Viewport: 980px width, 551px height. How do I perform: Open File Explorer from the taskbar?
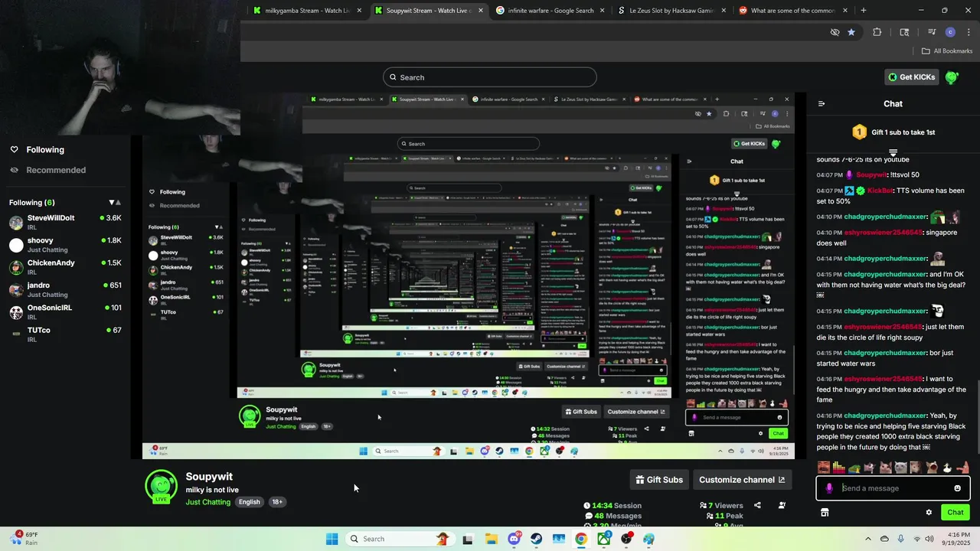[x=491, y=539]
